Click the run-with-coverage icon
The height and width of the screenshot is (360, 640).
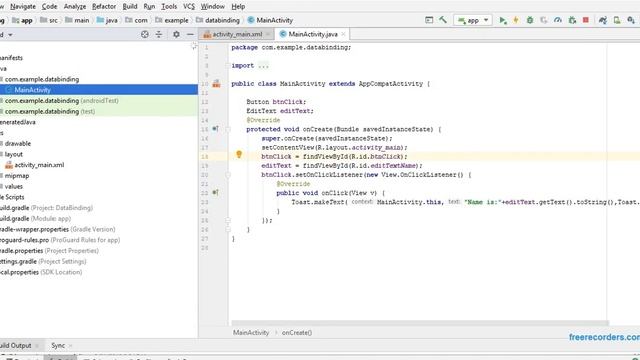[544, 20]
